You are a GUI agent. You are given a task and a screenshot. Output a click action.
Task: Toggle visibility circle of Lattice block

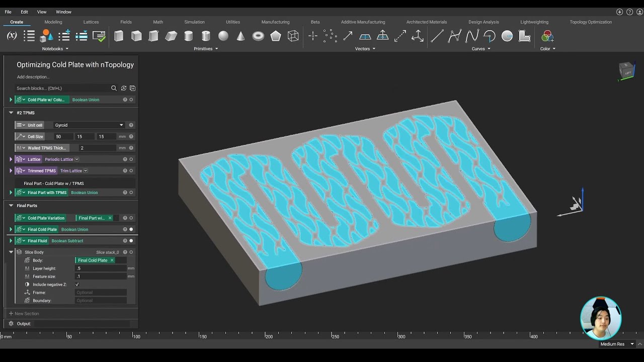point(131,159)
